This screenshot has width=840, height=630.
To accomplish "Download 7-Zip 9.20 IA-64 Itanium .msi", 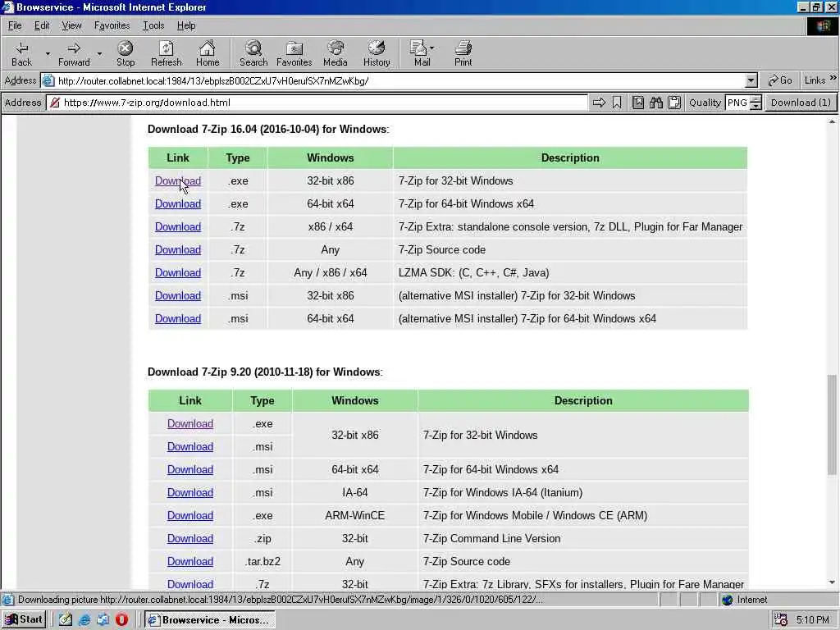I will click(x=190, y=493).
